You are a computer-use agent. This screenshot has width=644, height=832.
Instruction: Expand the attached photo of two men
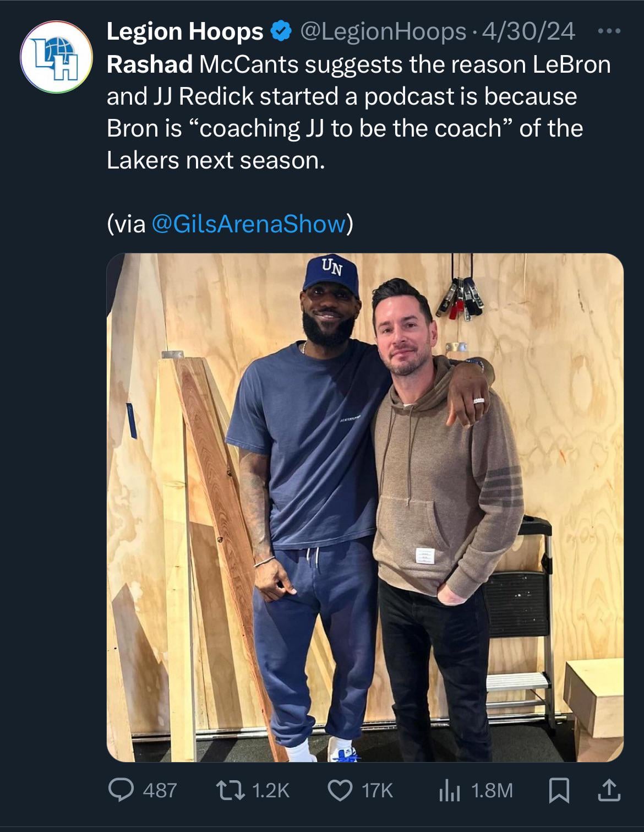364,507
